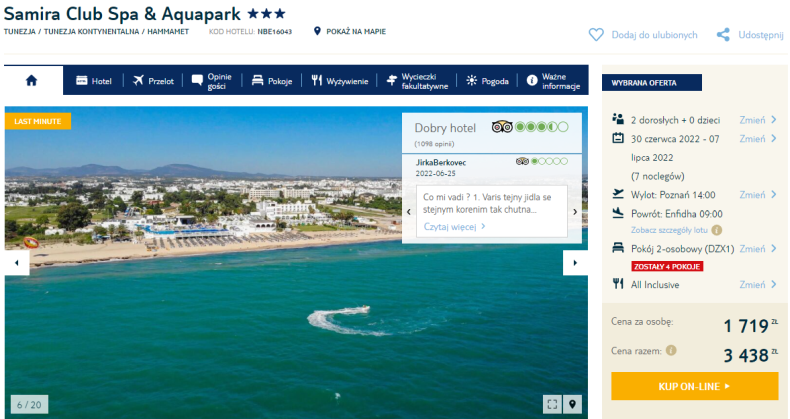
Task: Open the Wycieczki fakultatywne tab
Action: 417,81
